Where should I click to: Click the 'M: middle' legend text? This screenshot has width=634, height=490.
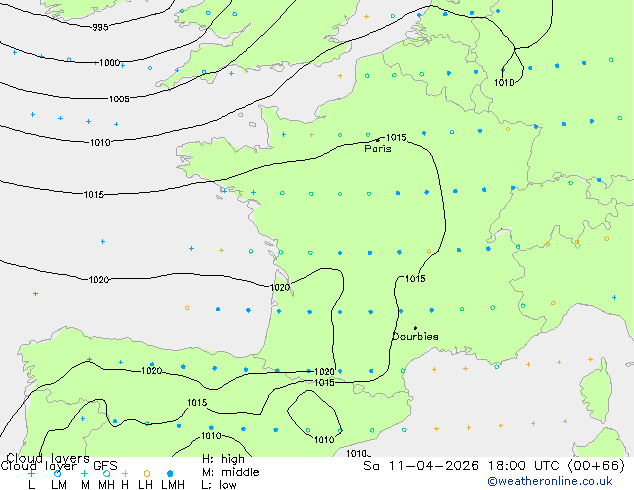click(230, 472)
